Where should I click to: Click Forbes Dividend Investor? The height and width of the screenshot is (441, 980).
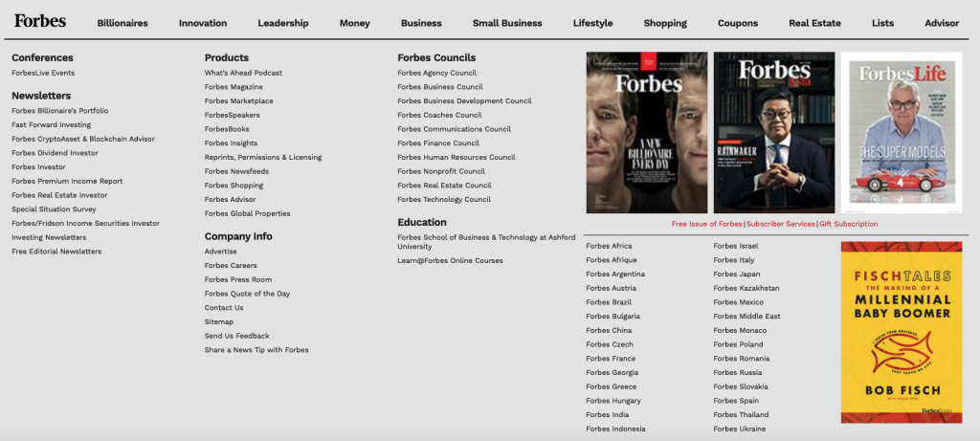tap(55, 153)
